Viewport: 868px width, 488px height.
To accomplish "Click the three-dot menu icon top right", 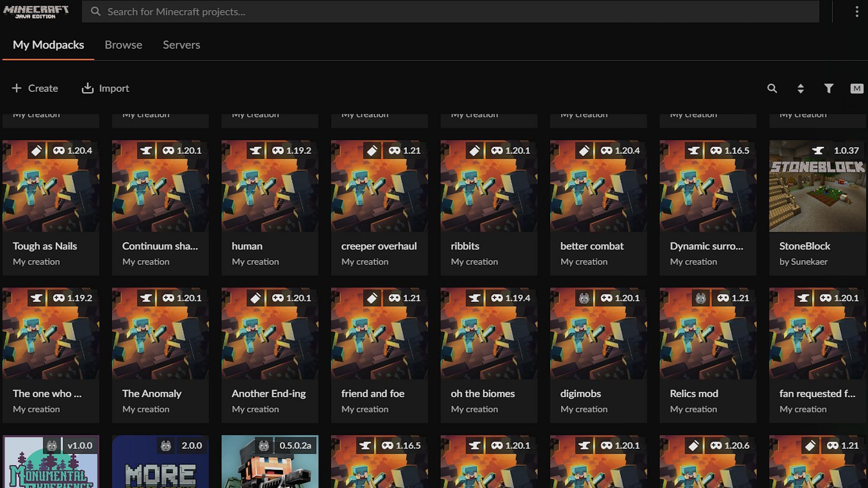I will click(857, 11).
